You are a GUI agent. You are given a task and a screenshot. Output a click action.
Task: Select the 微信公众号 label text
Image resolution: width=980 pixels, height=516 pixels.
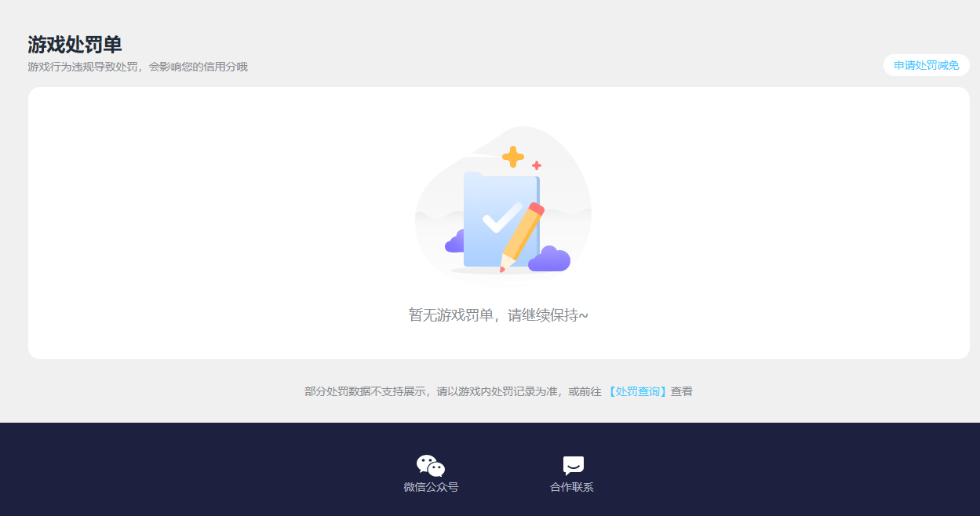click(431, 487)
